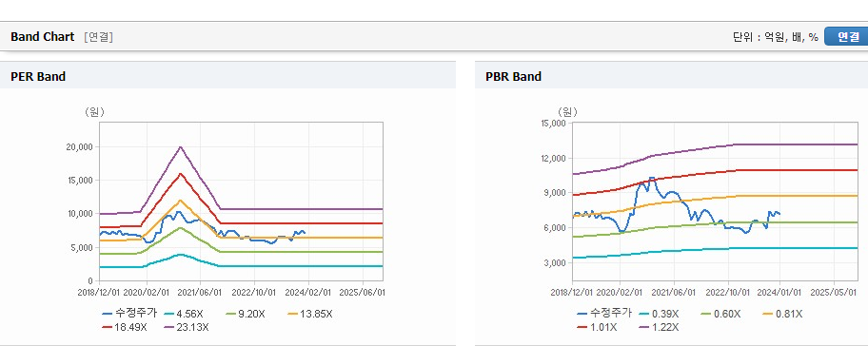The image size is (868, 346).
Task: Toggle the 0.60X series in PBR legend
Action: (x=720, y=314)
